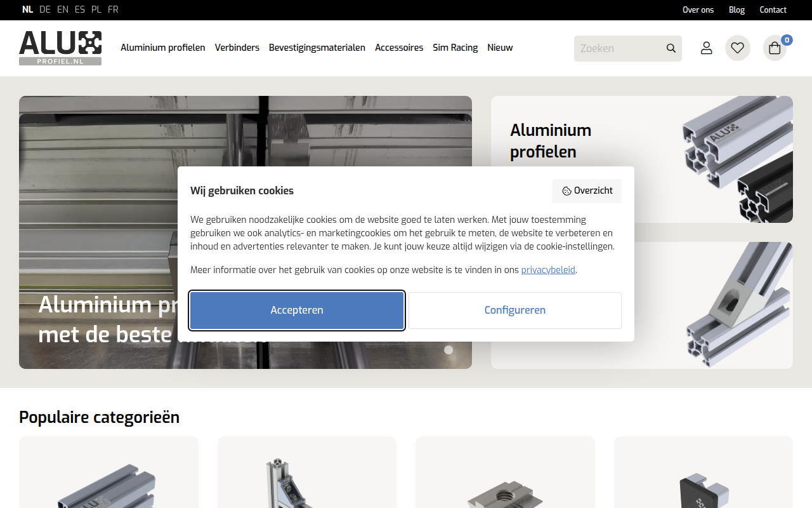Screen dimensions: 812x508
Task: Switch language to PL
Action: click(96, 10)
